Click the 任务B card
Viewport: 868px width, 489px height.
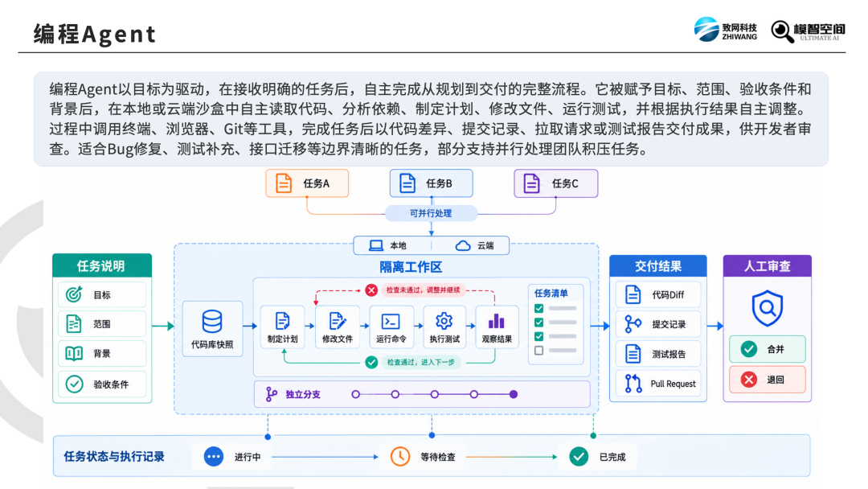(x=432, y=183)
